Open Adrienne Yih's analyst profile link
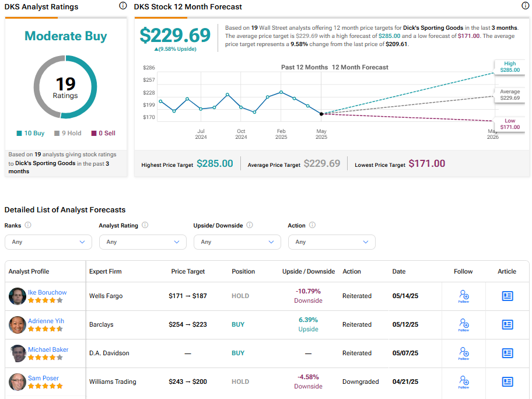This screenshot has height=399, width=532. coord(46,321)
